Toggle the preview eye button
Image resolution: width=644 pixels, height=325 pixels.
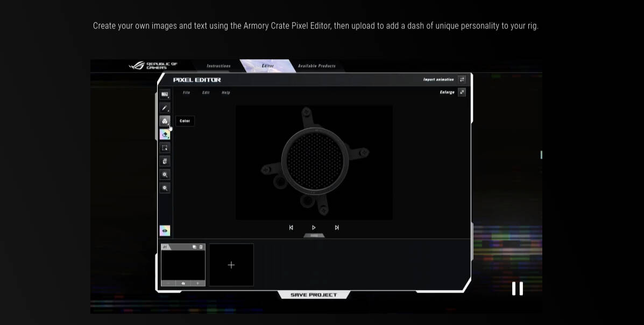165,231
